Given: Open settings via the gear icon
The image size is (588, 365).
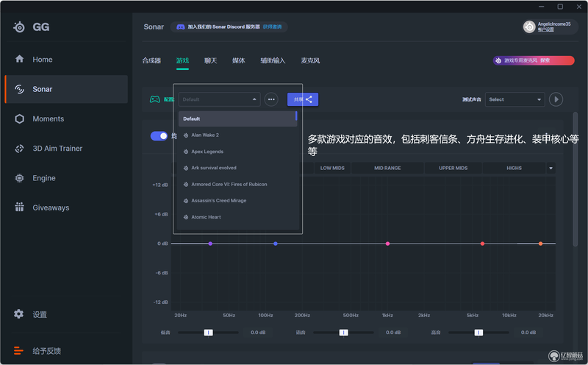Looking at the screenshot, I should click(x=19, y=314).
